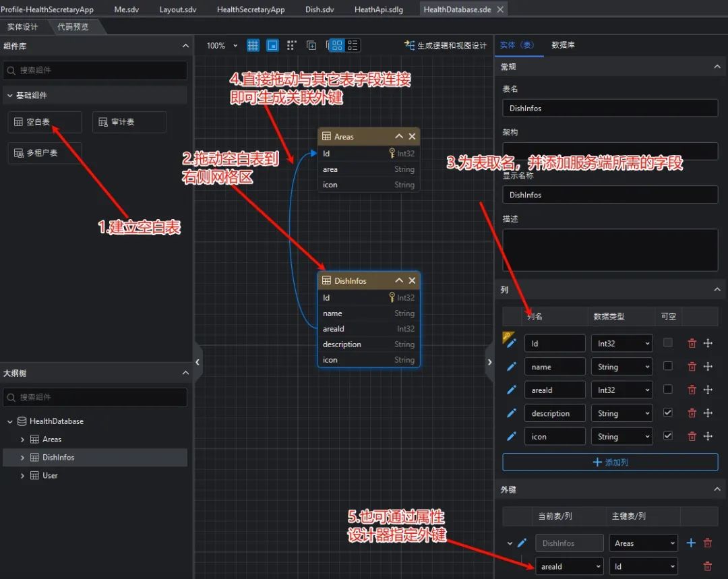
Task: Open the Me.sdv tab
Action: point(126,9)
